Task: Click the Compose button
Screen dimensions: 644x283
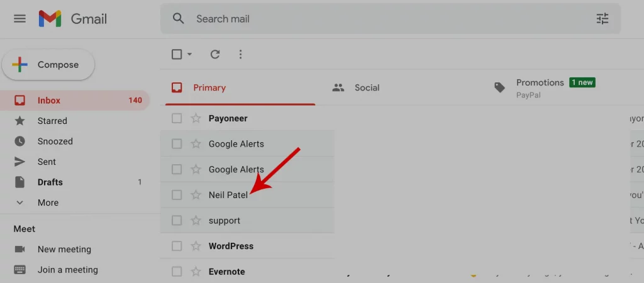Action: [48, 65]
